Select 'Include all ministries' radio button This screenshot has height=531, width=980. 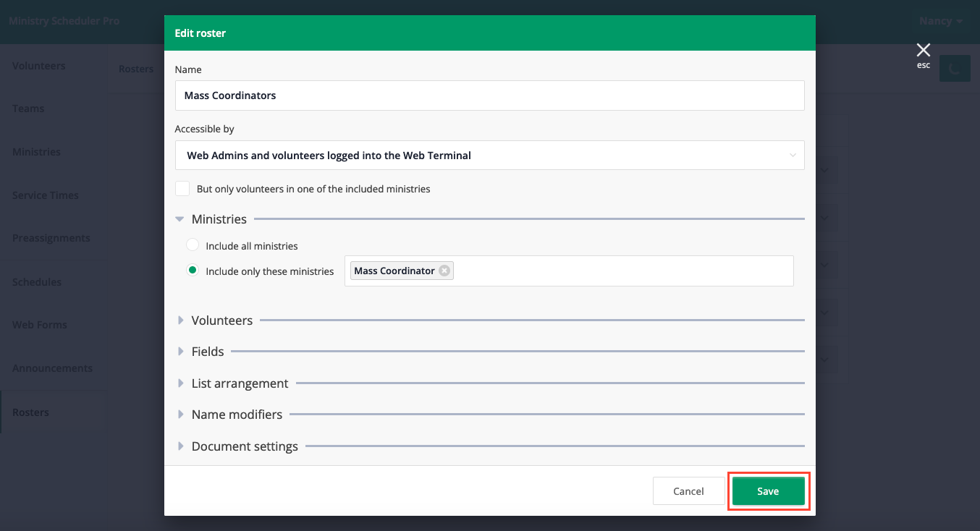click(193, 245)
